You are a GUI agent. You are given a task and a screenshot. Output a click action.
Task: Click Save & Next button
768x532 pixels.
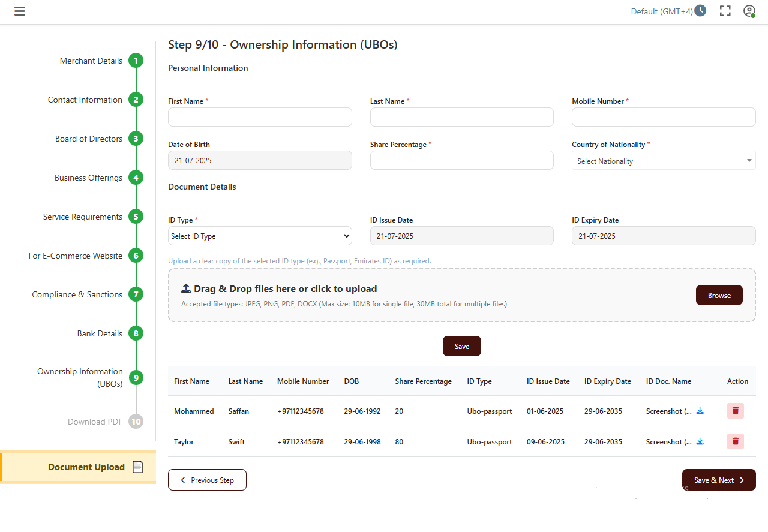(x=719, y=480)
